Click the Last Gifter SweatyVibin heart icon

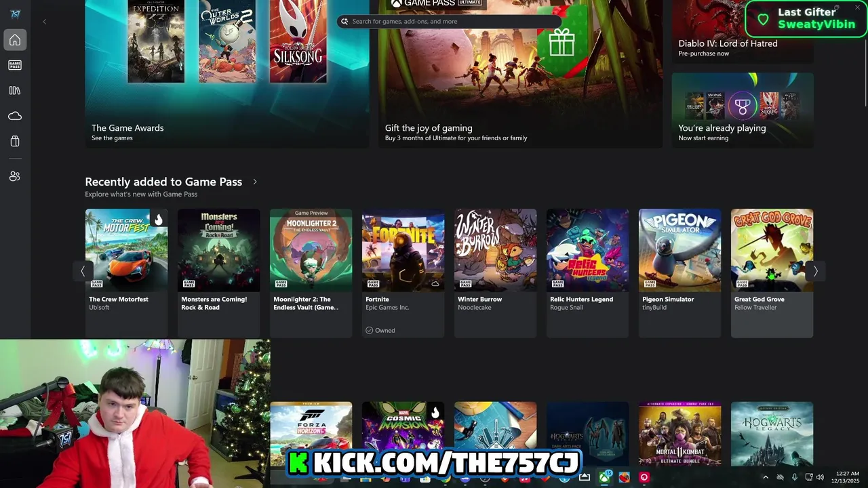coord(763,20)
